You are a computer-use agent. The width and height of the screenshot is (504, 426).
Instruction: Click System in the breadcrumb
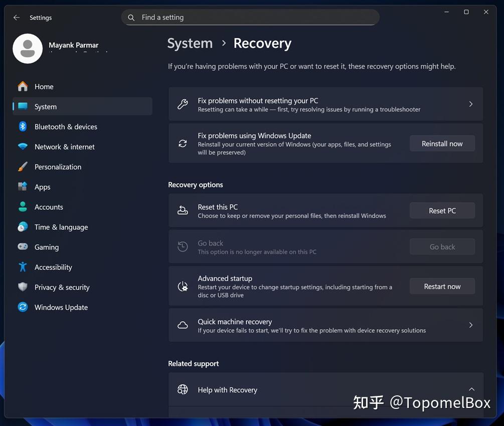(190, 43)
